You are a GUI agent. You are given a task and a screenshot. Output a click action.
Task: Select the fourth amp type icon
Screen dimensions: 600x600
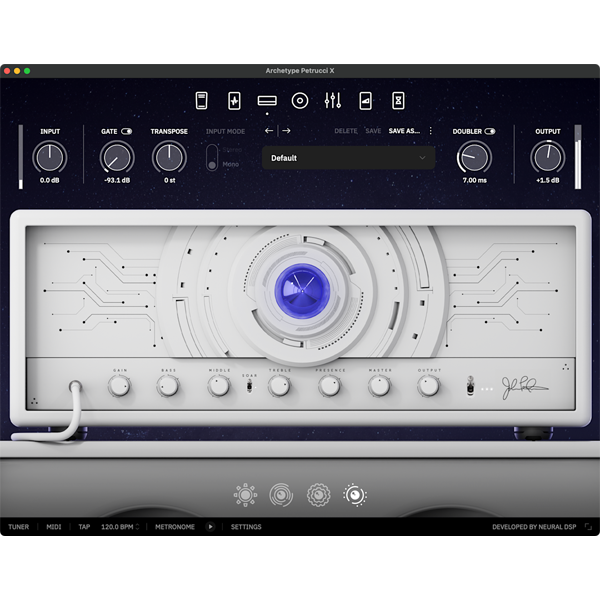pos(354,494)
